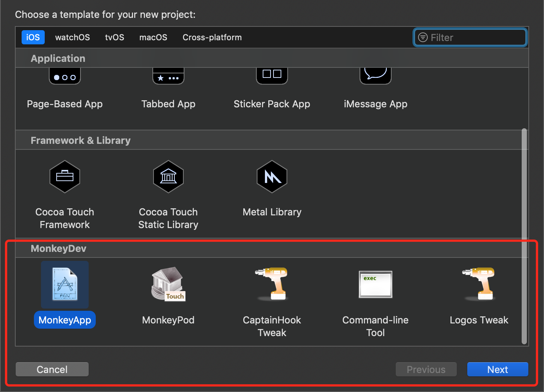Open the Cross-platform tab

[x=212, y=37]
